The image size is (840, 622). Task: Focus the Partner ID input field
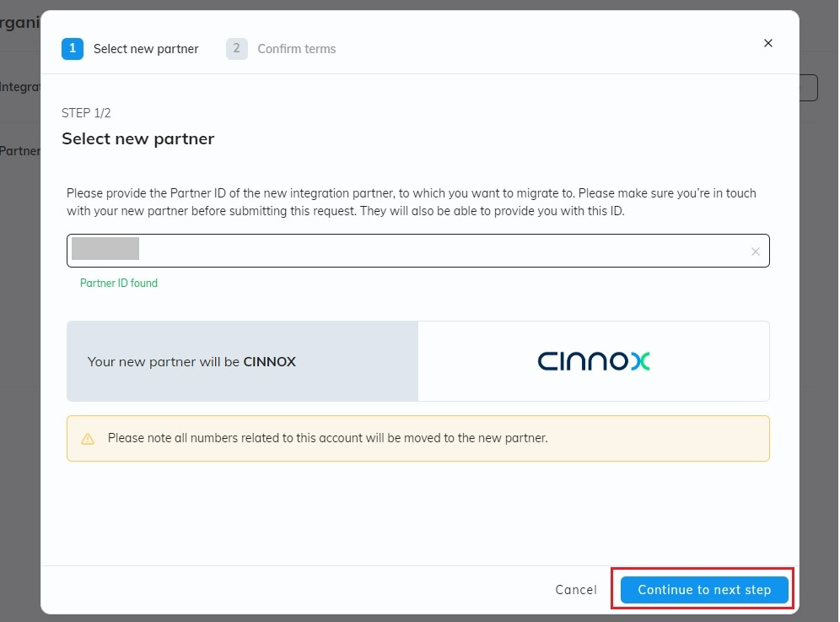[x=439, y=251]
